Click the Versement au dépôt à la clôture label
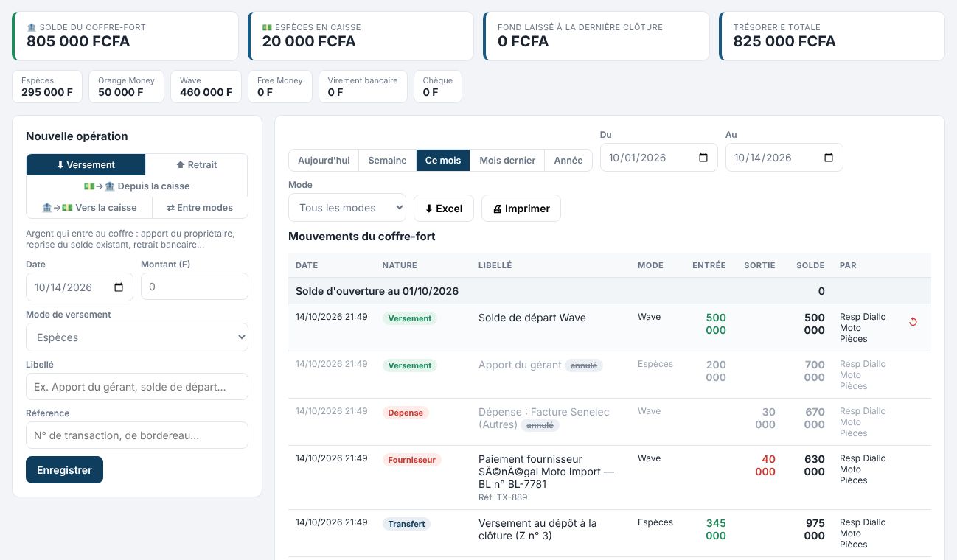Screen dimensions: 957x560 537,529
